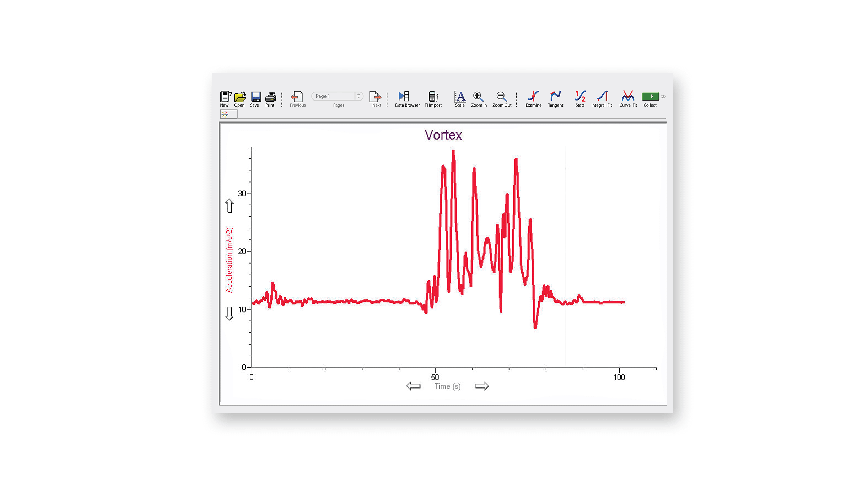Viewport: 868px width, 488px height.
Task: Click the Time (s) axis label
Action: [447, 386]
